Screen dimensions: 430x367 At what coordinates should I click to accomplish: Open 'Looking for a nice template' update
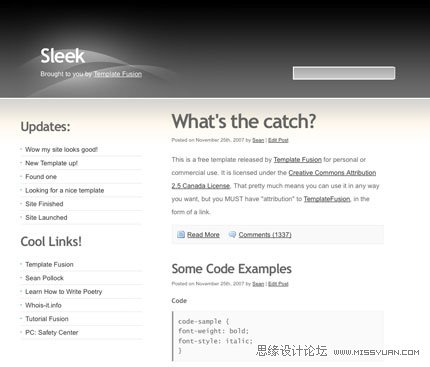pyautogui.click(x=65, y=190)
